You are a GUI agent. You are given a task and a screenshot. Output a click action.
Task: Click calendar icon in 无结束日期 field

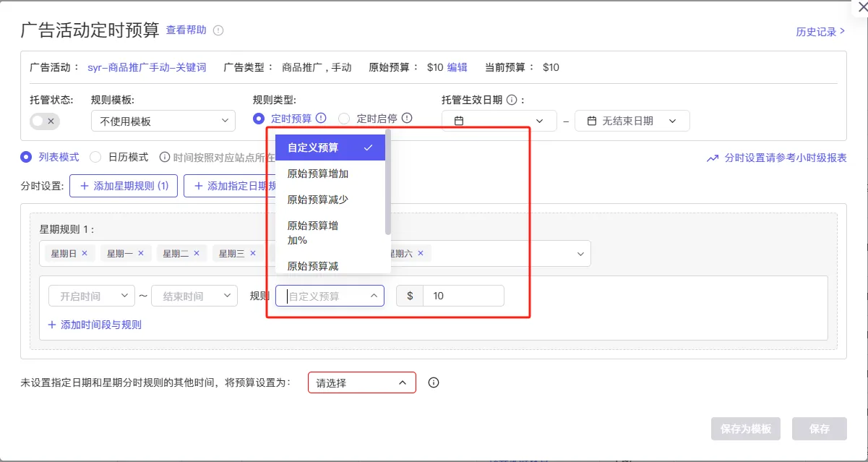(592, 121)
